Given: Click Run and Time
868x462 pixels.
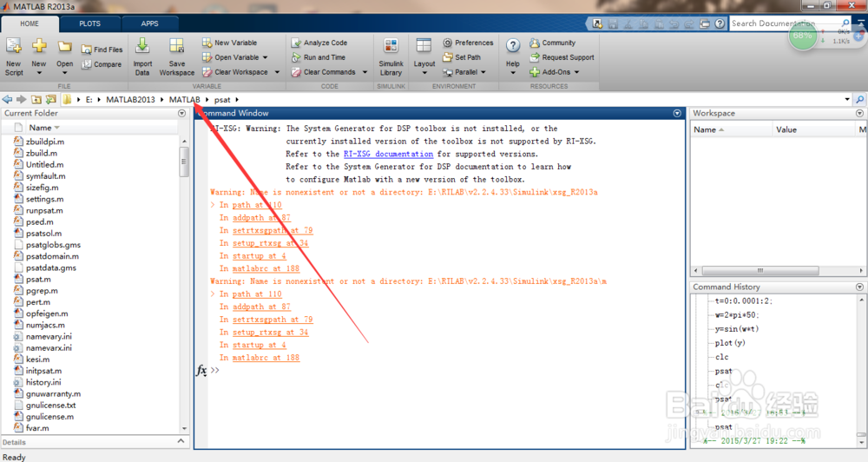Looking at the screenshot, I should click(x=319, y=57).
